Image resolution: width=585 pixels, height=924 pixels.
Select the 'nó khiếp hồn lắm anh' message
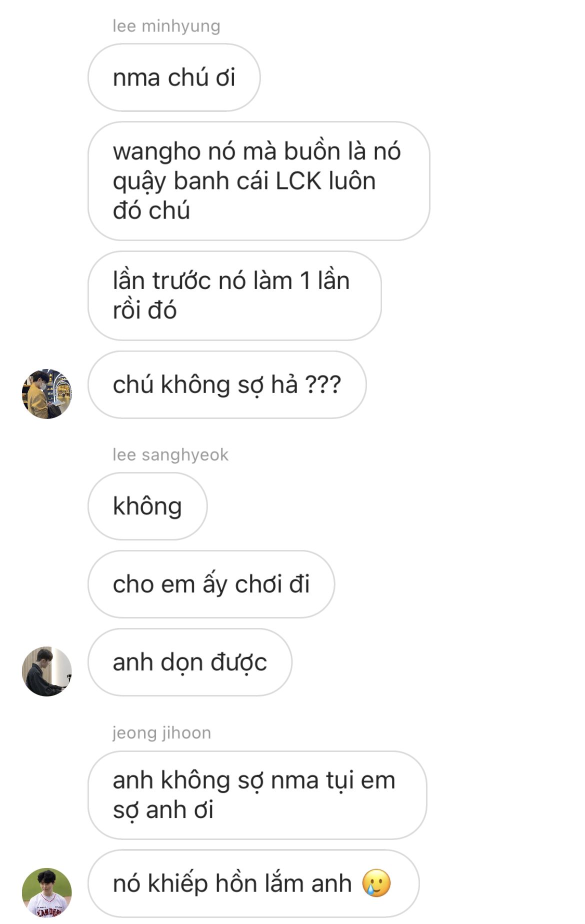coord(253,883)
